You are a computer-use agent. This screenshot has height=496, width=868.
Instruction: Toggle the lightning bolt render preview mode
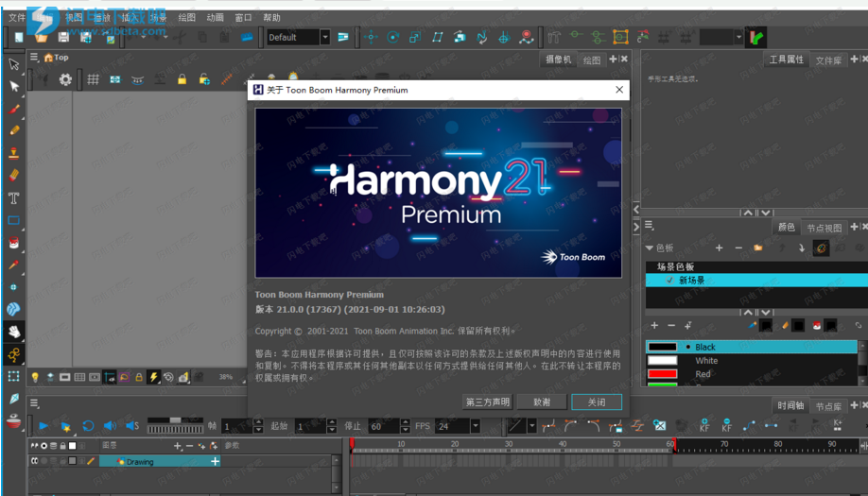click(153, 377)
